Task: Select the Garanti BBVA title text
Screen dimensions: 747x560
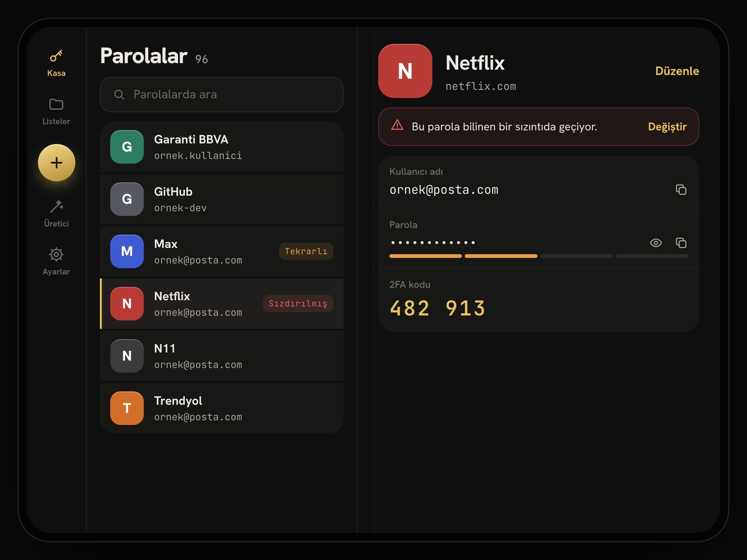Action: [x=191, y=139]
